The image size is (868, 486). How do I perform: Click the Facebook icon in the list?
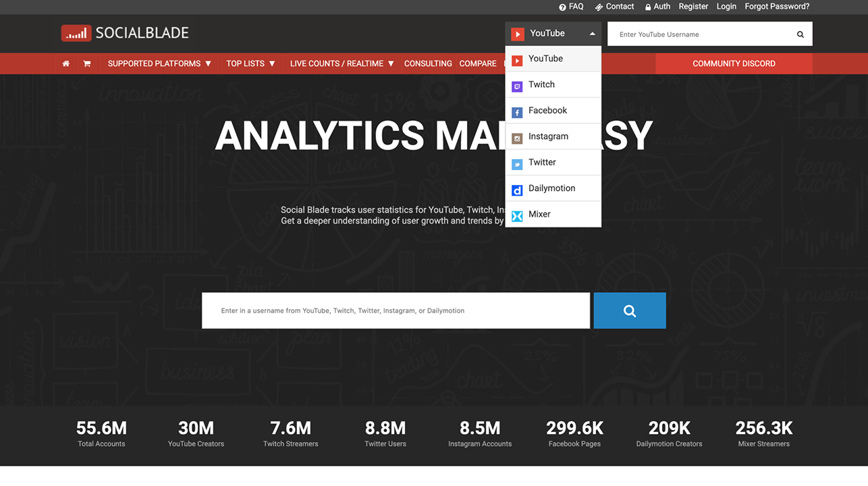coord(517,113)
